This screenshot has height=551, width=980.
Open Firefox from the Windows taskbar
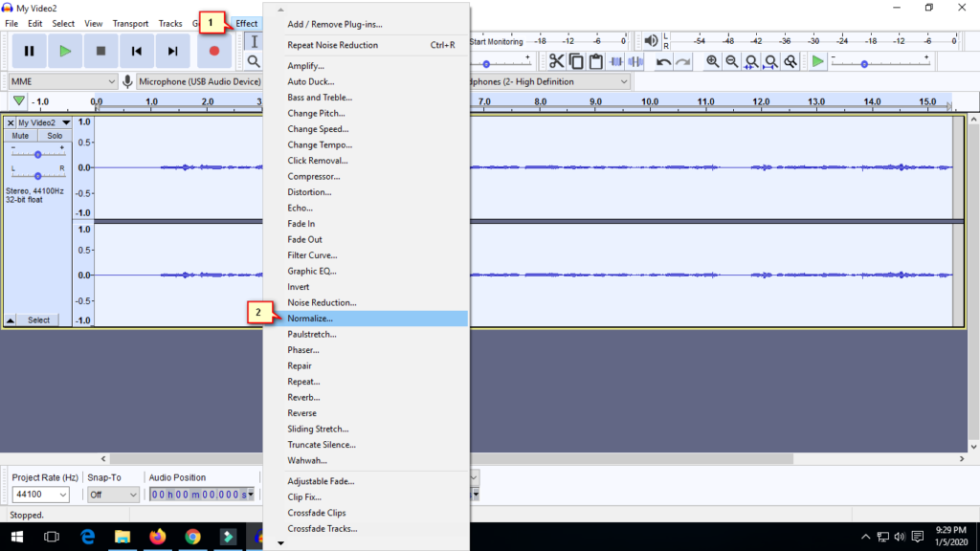157,537
